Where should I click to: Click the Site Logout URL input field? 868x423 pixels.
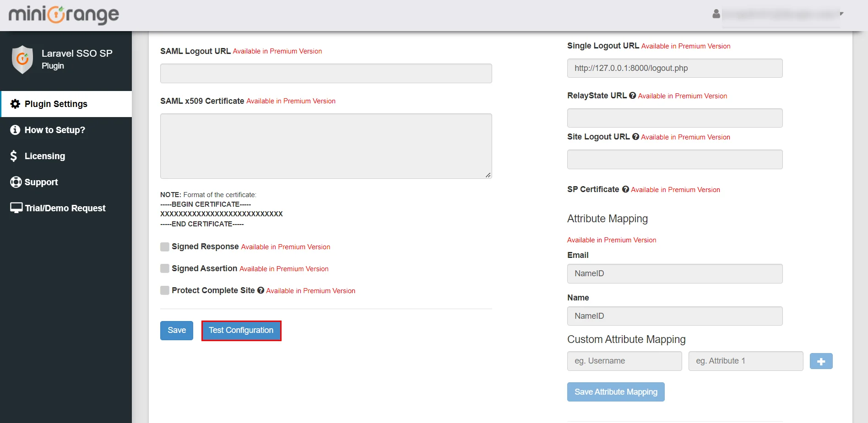[675, 159]
